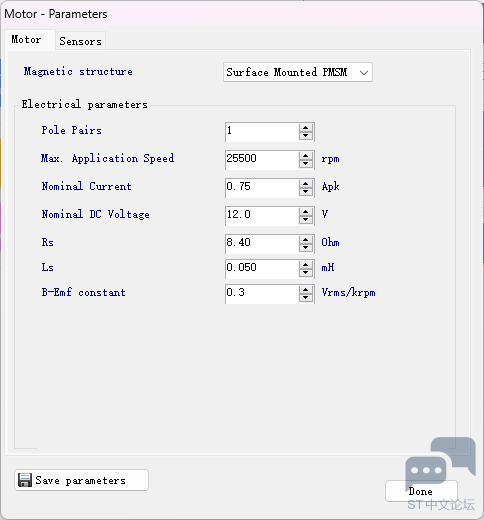484x520 pixels.
Task: Decrease Max. Application Speed value
Action: coord(306,164)
